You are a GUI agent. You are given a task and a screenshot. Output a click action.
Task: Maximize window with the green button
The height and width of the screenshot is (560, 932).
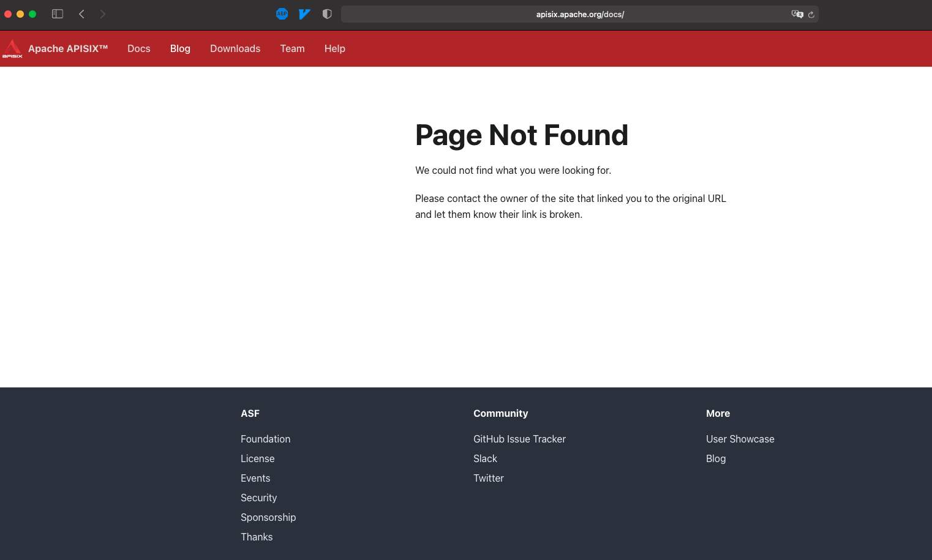(x=32, y=14)
